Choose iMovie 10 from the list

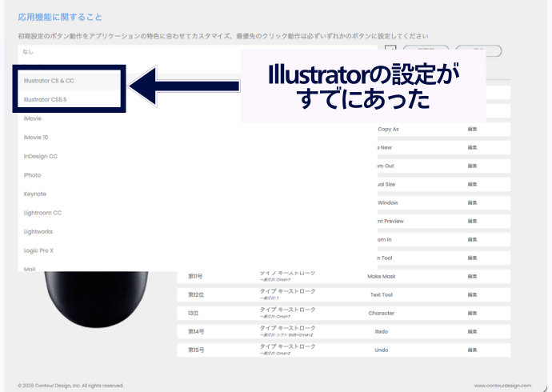pos(36,137)
